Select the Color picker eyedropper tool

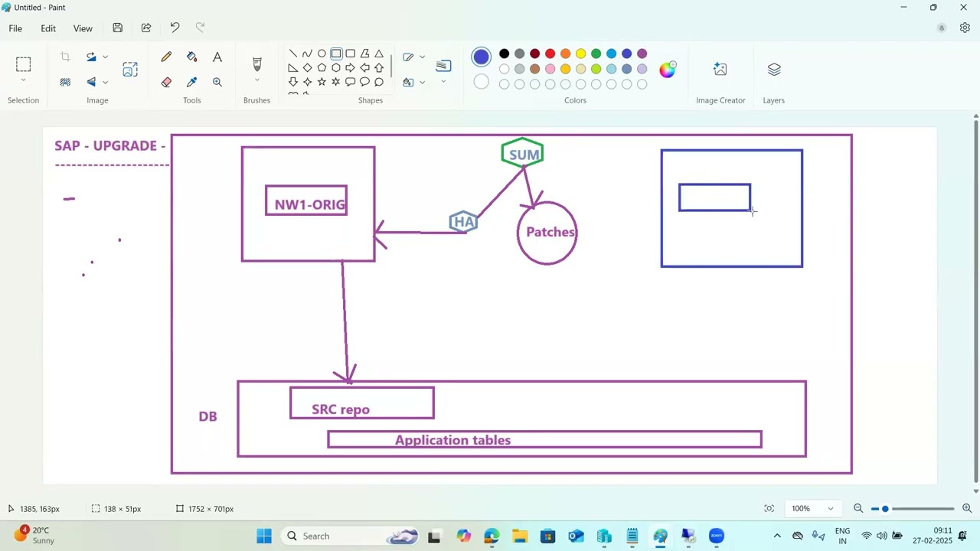tap(191, 82)
